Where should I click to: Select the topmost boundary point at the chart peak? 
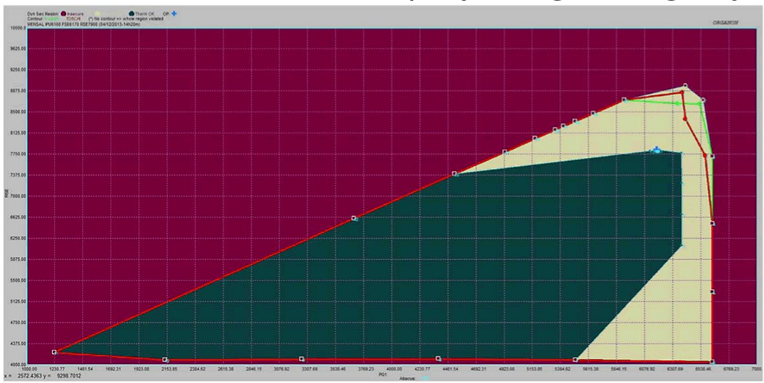click(685, 86)
